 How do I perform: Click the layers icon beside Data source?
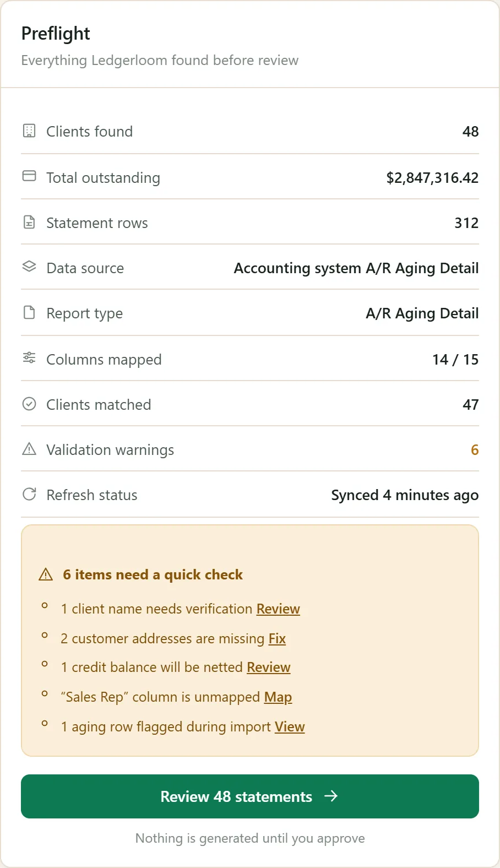(29, 267)
